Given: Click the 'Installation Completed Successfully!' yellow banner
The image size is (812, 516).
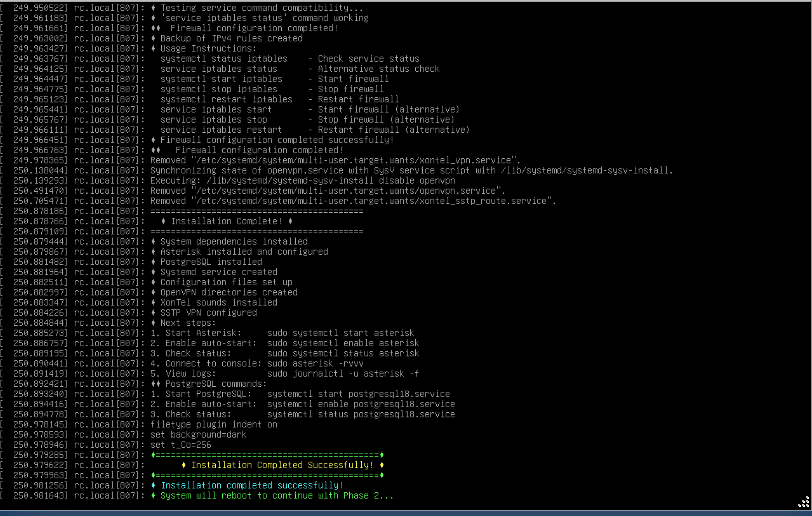Looking at the screenshot, I should [281, 465].
